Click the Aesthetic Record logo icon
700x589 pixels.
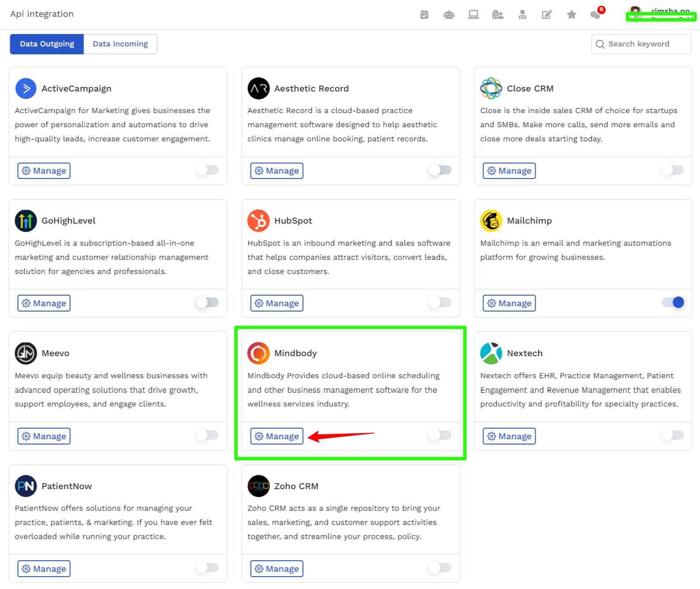coord(259,88)
